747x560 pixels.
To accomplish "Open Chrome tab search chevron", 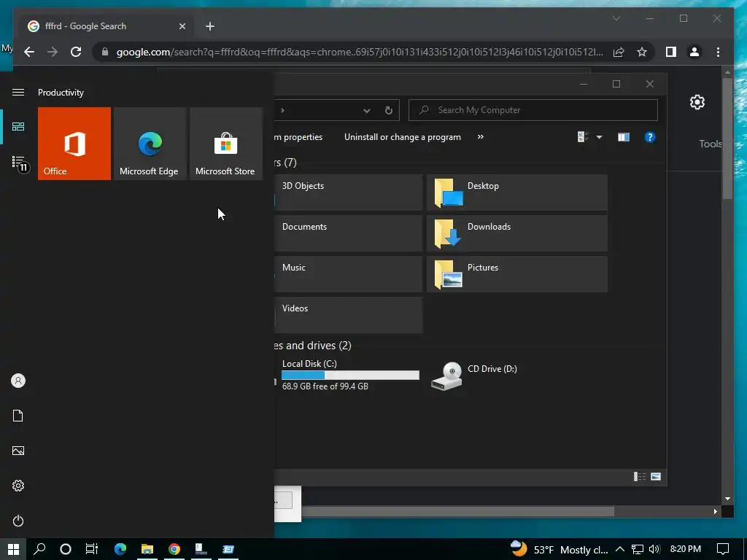I will pos(616,18).
